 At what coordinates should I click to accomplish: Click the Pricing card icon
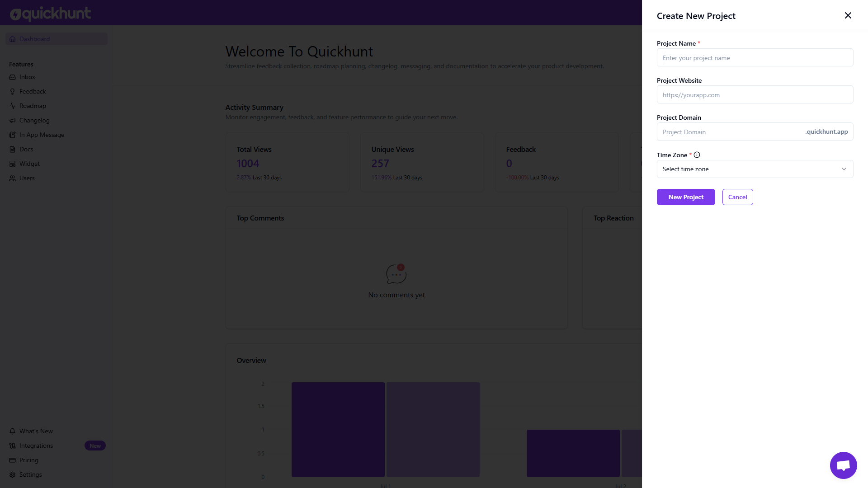(x=13, y=460)
